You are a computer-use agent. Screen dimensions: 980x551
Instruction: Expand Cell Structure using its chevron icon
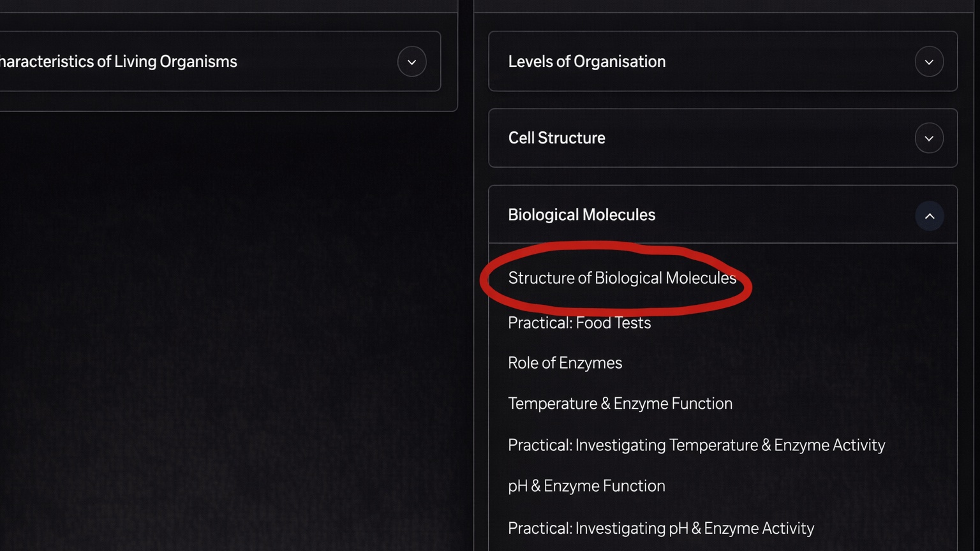(x=930, y=138)
